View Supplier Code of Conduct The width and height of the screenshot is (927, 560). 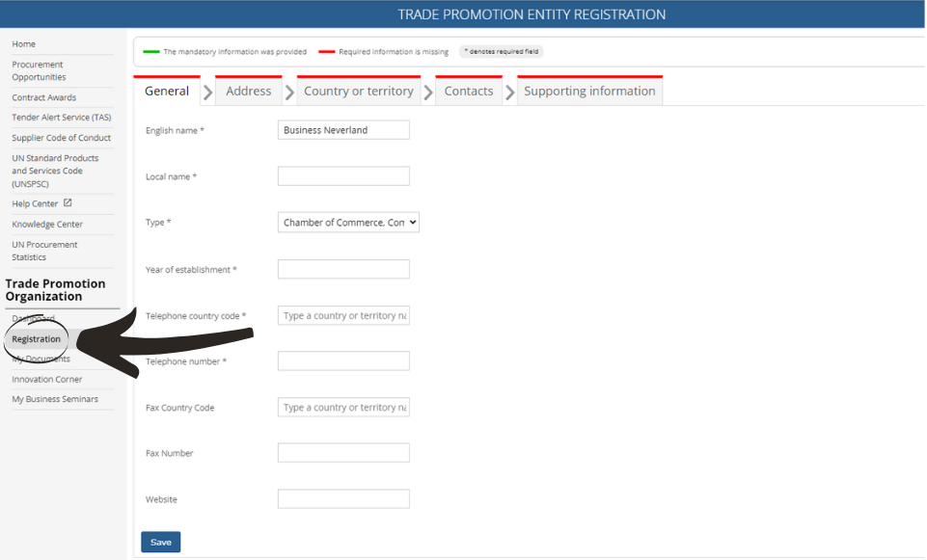[62, 138]
